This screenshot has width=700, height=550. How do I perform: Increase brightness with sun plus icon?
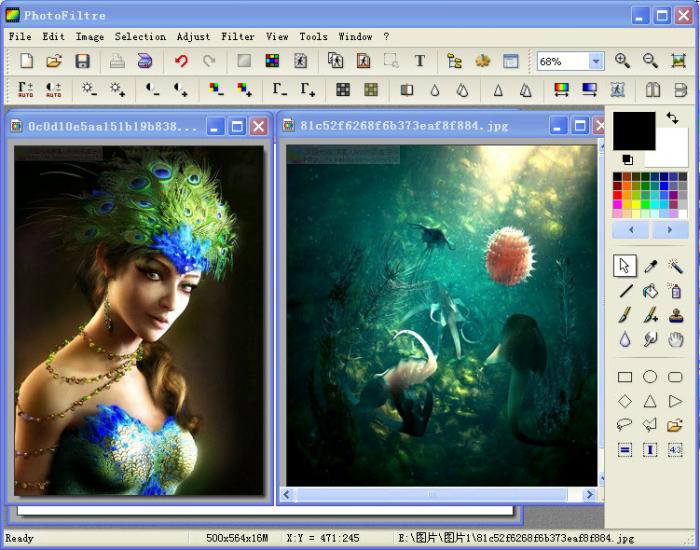coord(117,90)
